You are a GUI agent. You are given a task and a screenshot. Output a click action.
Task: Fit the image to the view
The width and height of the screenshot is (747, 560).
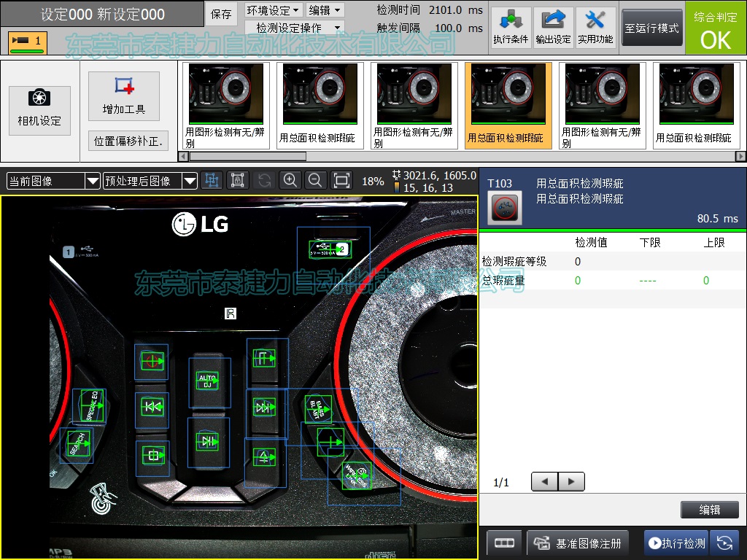tap(341, 181)
